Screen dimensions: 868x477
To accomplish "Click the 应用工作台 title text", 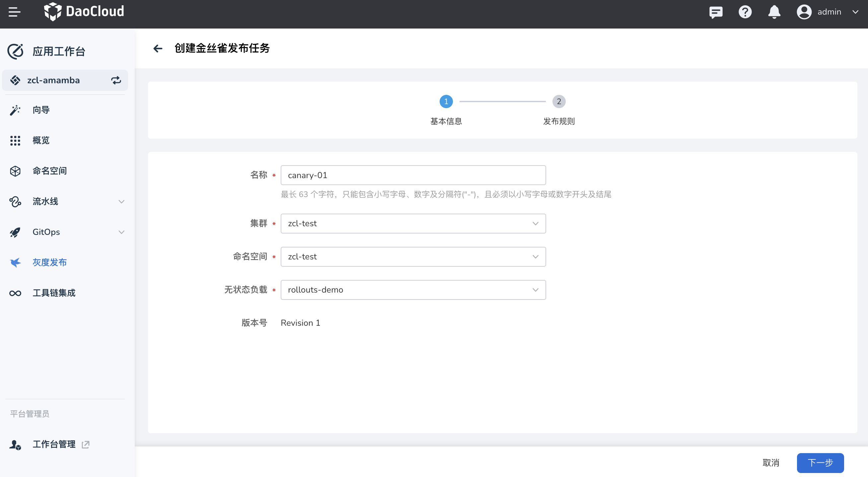I will 59,51.
